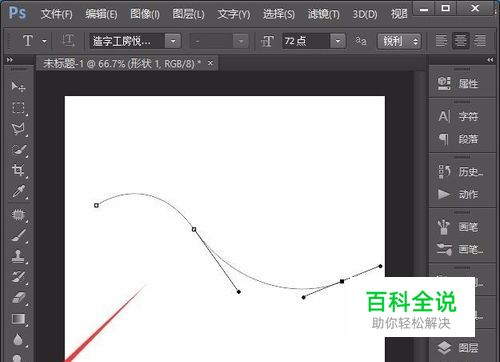The height and width of the screenshot is (362, 500).
Task: Select the Clone Stamp tool
Action: pyautogui.click(x=18, y=256)
